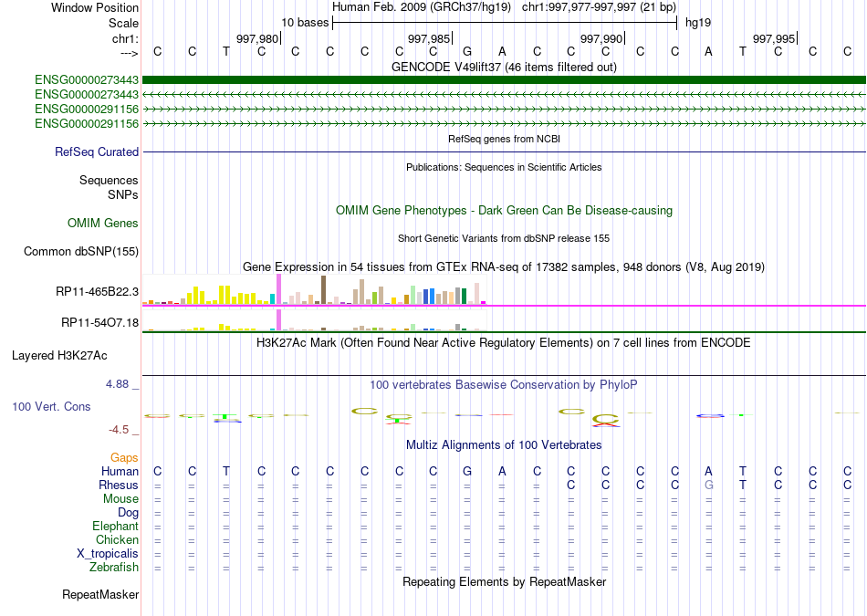
Task: Click the orange Gaps label
Action: click(x=124, y=457)
